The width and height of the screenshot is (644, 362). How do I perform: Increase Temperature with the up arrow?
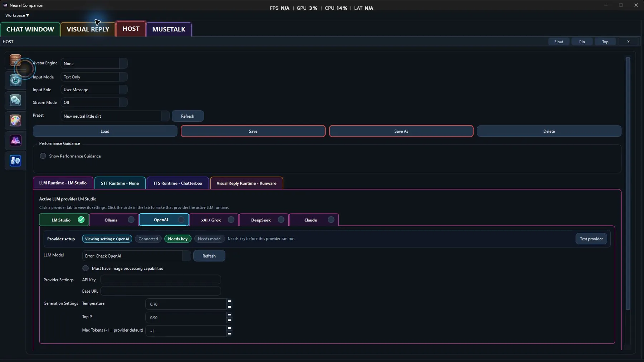229,301
